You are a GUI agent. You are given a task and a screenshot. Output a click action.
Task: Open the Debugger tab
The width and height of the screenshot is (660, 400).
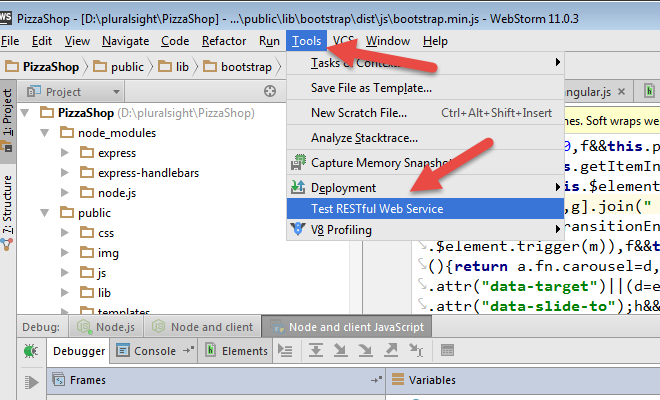[x=78, y=351]
